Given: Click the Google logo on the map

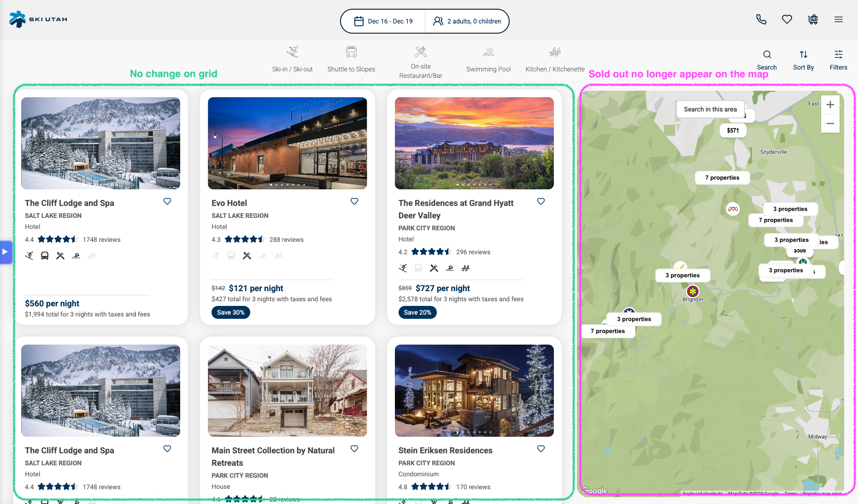Looking at the screenshot, I should pyautogui.click(x=595, y=491).
